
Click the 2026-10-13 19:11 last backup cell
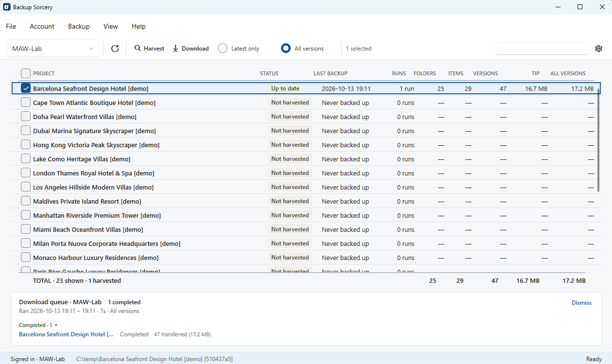346,89
